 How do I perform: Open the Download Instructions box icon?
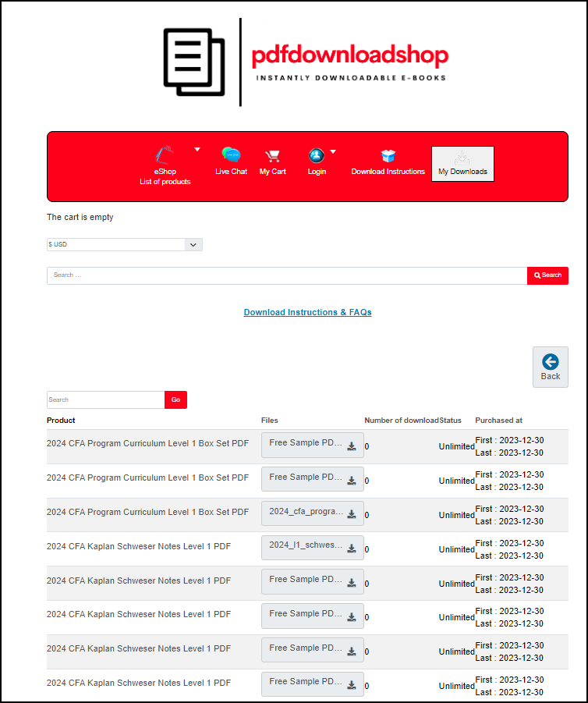pyautogui.click(x=388, y=155)
